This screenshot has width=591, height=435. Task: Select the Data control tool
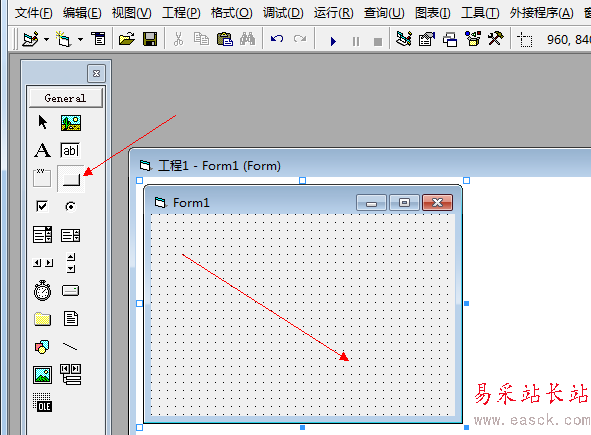point(70,374)
